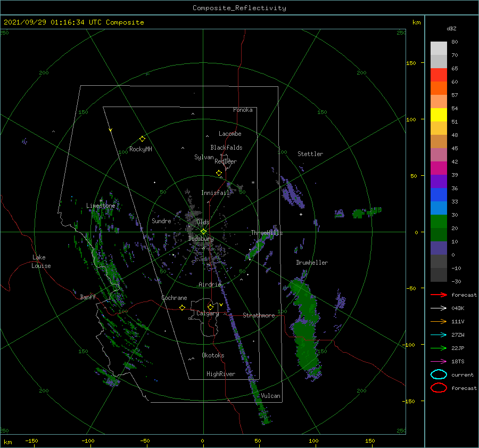The height and width of the screenshot is (448, 479).
Task: Click the yellow diamond marker above RockyMH
Action: point(142,139)
